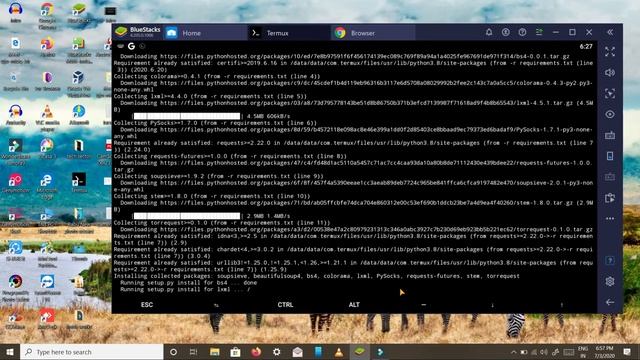640x360 pixels.
Task: Select the BlueStacks desktop shortcut
Action: (78, 13)
